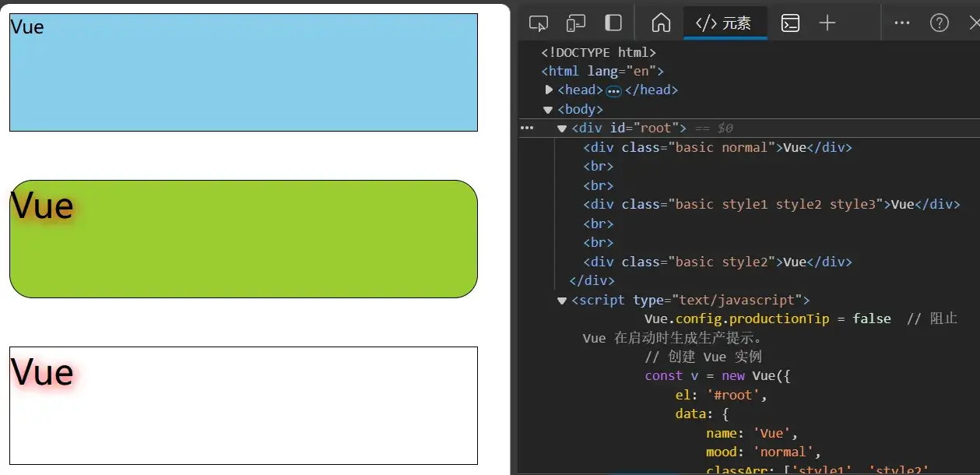Switch to the 元素 Elements tab
The height and width of the screenshot is (475, 980).
[x=725, y=23]
